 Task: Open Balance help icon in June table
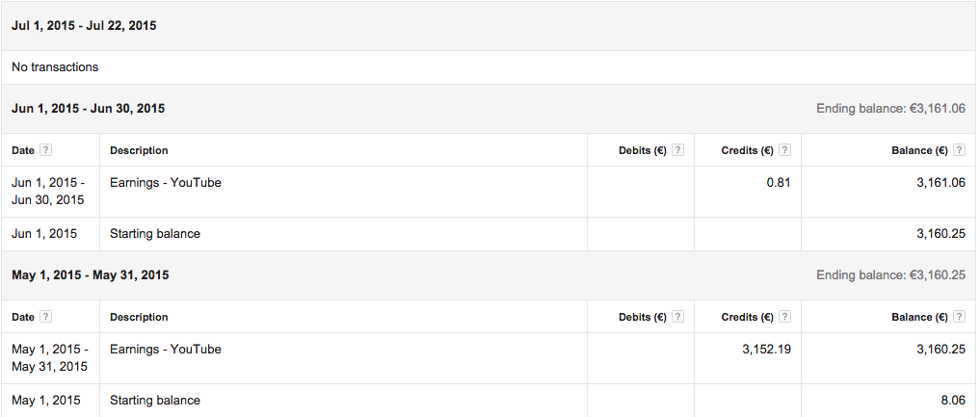click(959, 150)
